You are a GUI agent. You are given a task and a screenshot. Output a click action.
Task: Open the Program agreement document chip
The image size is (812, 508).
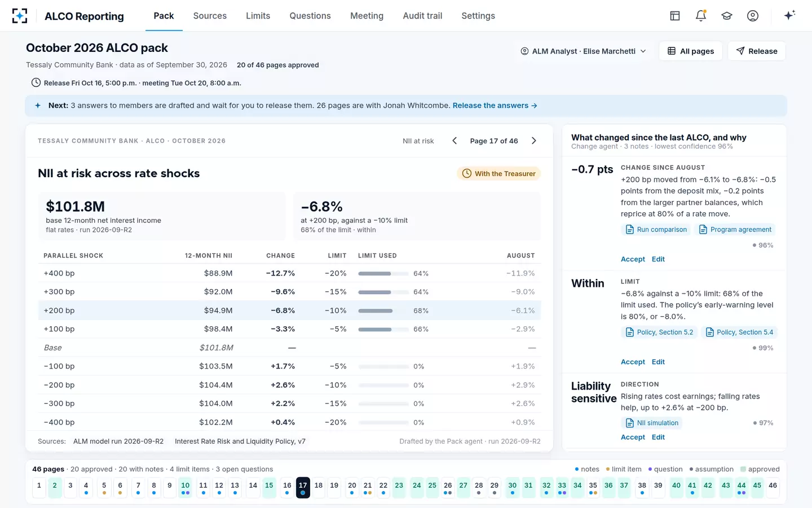click(735, 230)
